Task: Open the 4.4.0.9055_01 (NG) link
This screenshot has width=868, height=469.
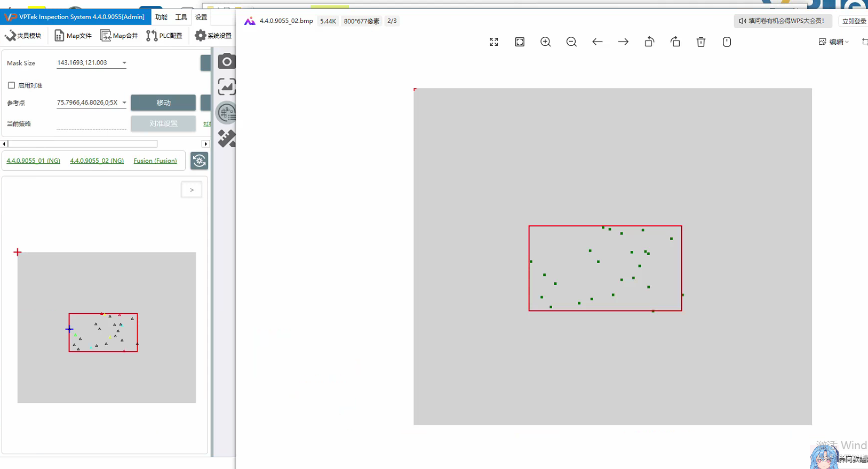Action: coord(33,161)
